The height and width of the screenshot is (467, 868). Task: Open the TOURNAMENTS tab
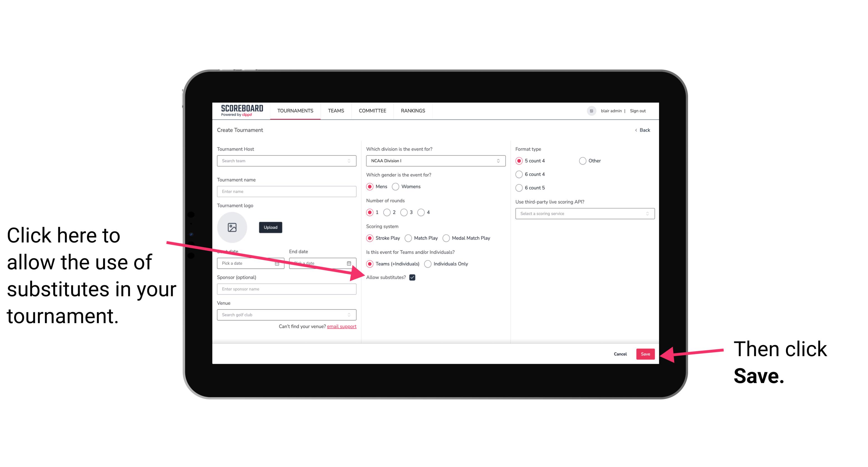[295, 110]
